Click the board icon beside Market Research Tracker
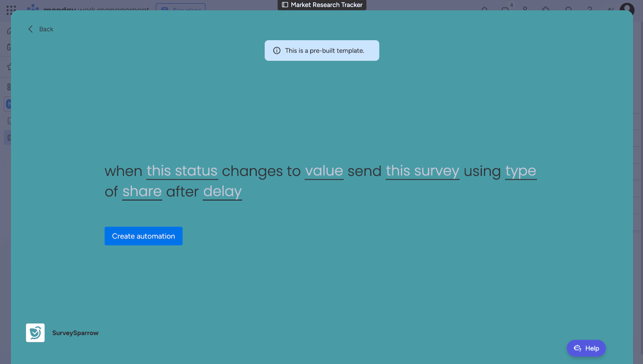 pos(285,5)
